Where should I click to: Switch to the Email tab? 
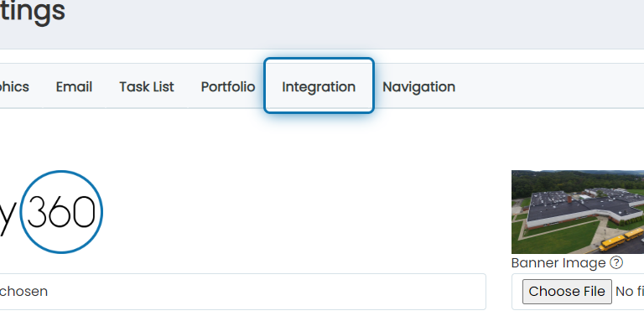click(x=74, y=86)
